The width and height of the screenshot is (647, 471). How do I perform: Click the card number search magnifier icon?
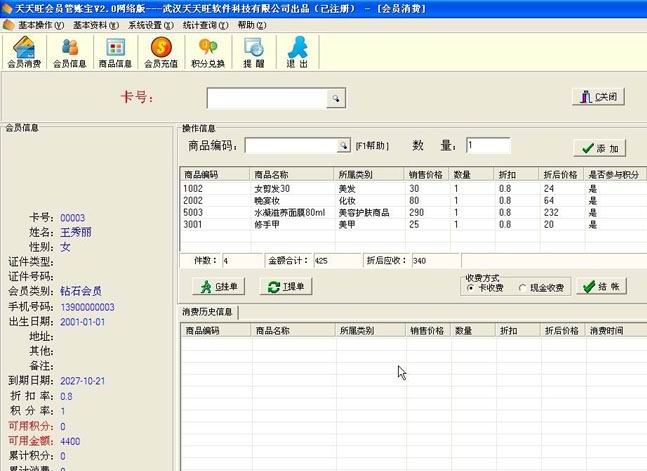point(336,99)
